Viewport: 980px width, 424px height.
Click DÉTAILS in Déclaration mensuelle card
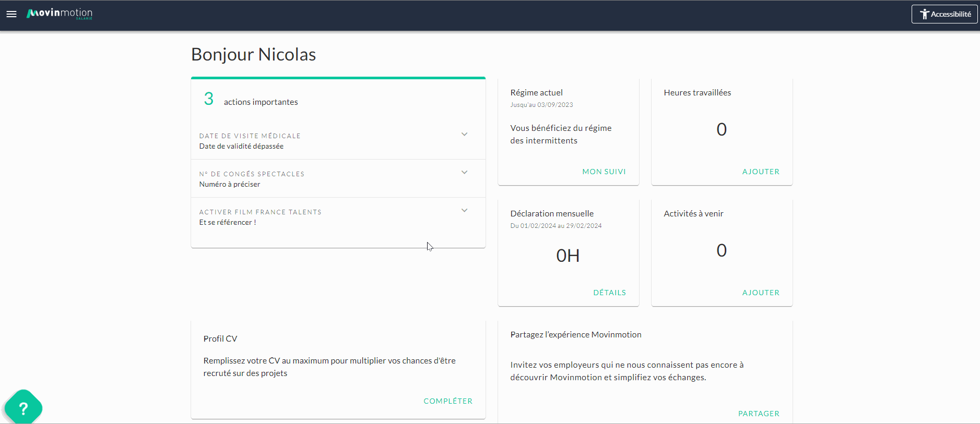[x=609, y=293]
